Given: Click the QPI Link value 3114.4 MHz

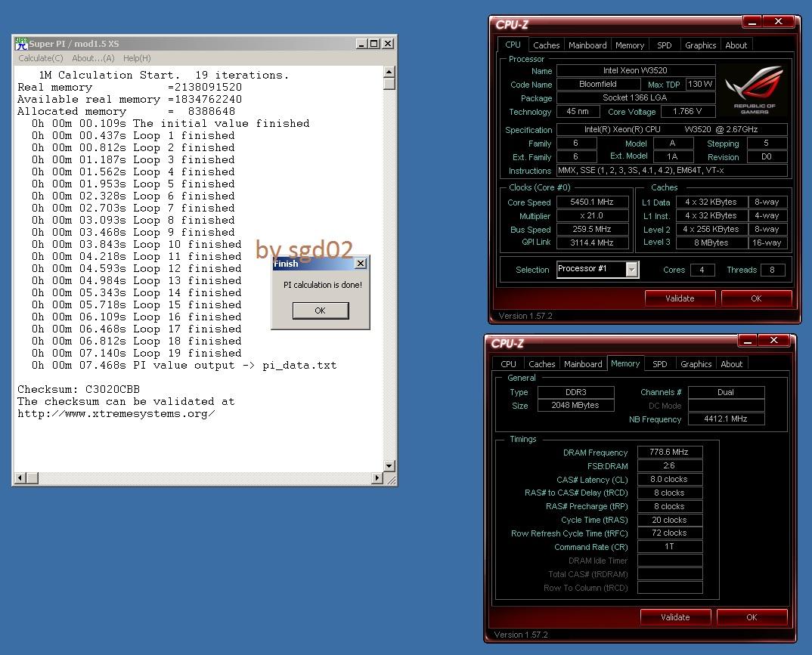Looking at the screenshot, I should (x=592, y=243).
